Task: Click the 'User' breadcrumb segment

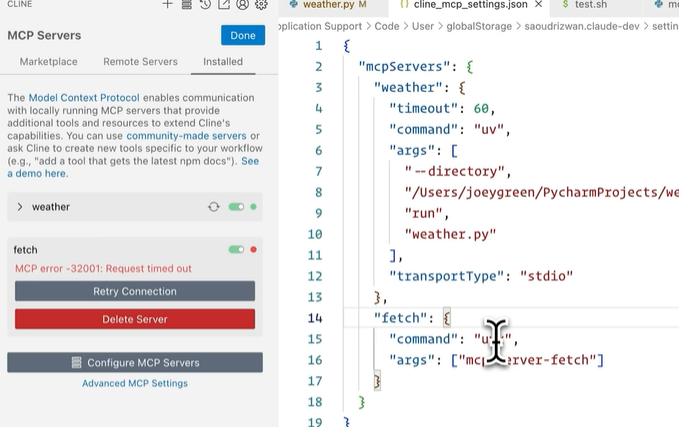Action: pos(423,26)
